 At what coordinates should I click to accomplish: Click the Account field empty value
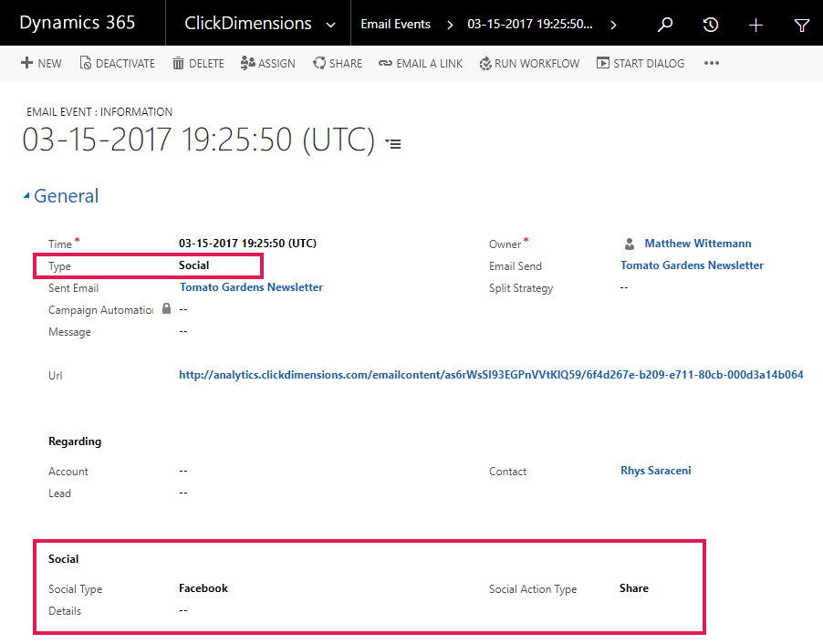[183, 471]
